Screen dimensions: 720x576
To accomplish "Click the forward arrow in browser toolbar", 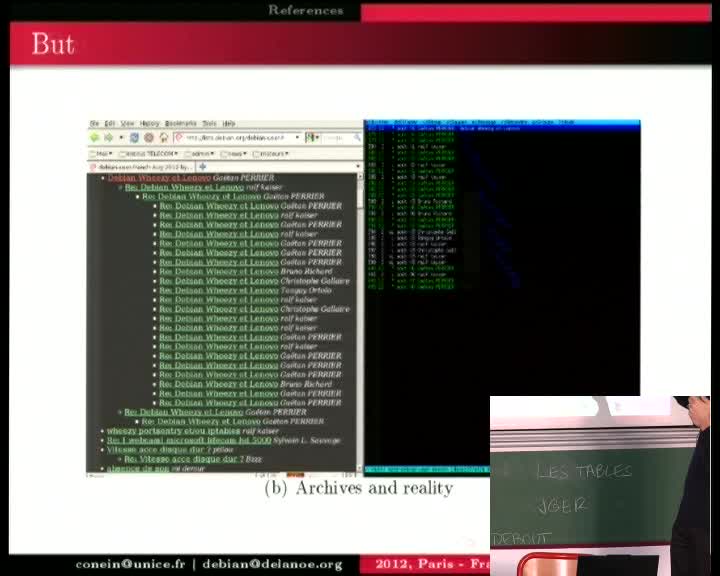I will (109, 137).
